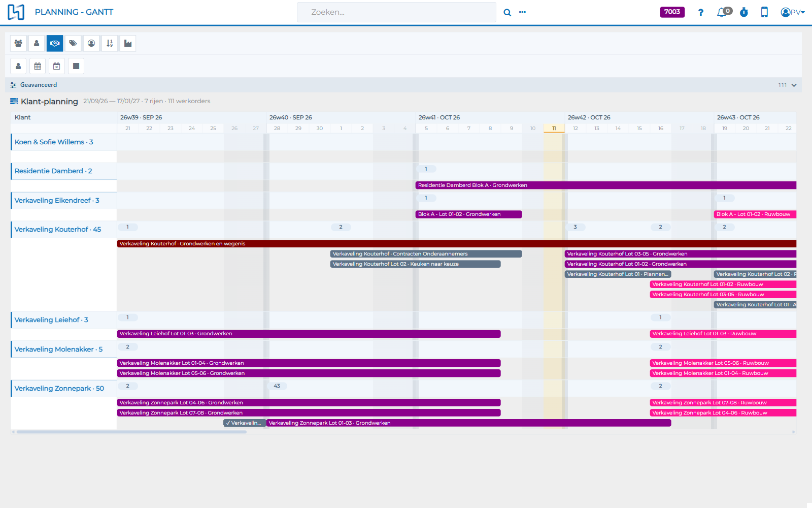Viewport: 812px width, 508px height.
Task: Select Kouterhof Lot 02 Keuken naar keuze bar
Action: click(416, 264)
